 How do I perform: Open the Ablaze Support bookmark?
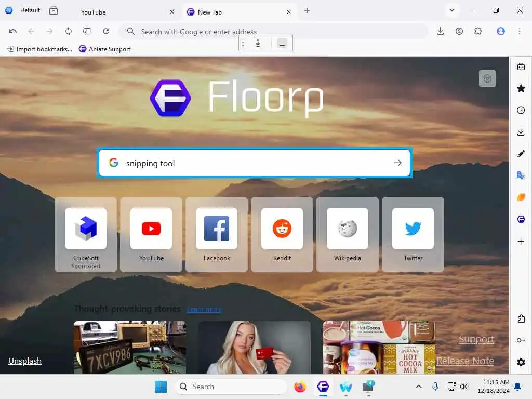point(104,49)
